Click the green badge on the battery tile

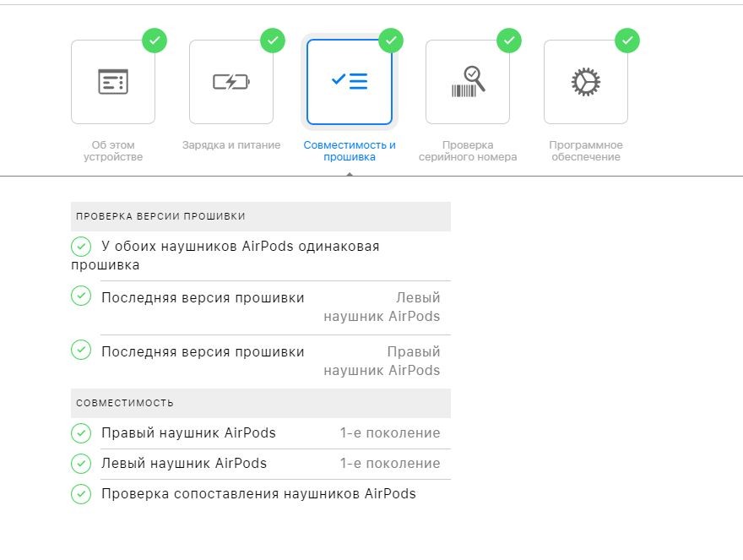point(272,40)
